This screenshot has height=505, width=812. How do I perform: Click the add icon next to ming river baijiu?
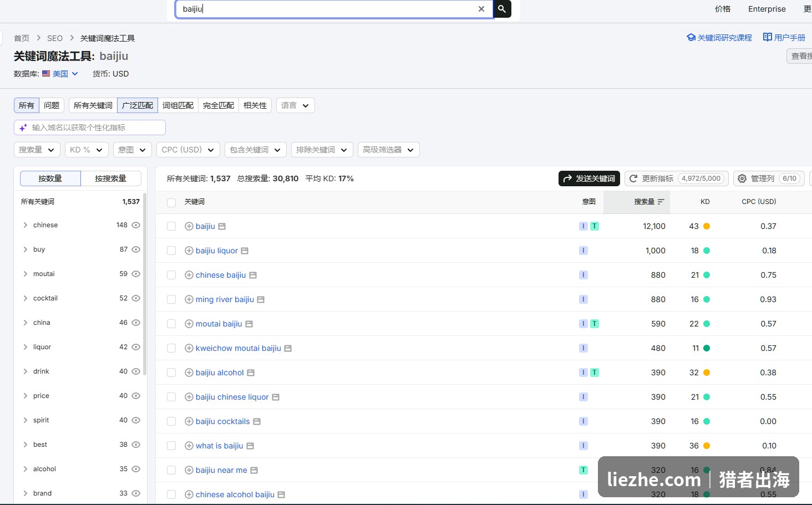pos(189,299)
